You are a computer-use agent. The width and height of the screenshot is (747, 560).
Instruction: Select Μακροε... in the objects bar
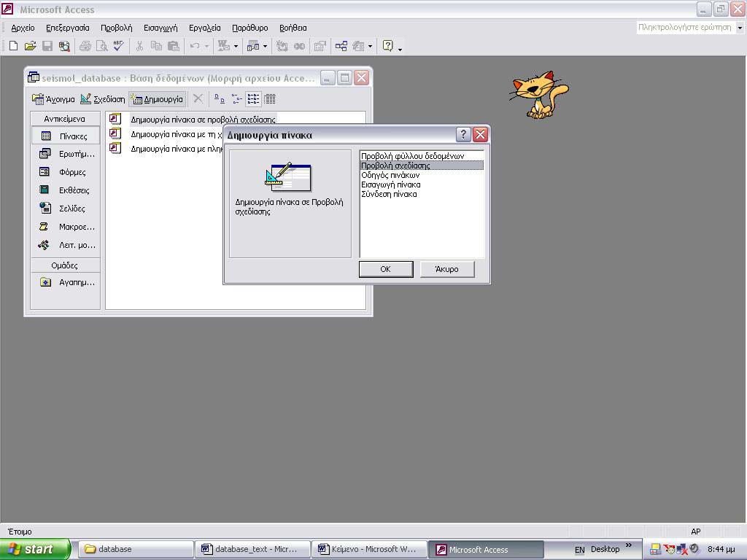click(x=66, y=227)
